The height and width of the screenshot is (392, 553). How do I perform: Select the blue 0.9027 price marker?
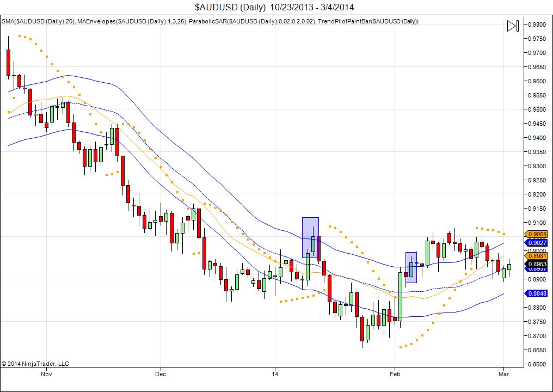(536, 243)
